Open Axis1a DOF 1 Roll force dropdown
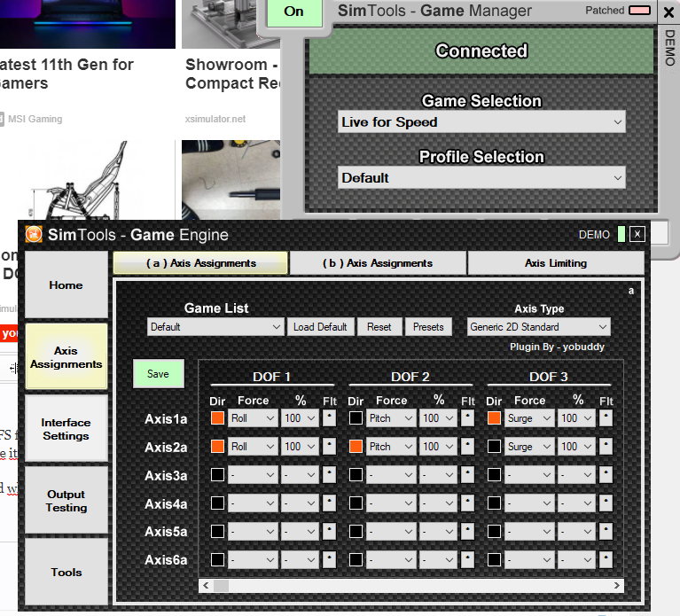Screen dimensions: 680x616 pyautogui.click(x=253, y=417)
